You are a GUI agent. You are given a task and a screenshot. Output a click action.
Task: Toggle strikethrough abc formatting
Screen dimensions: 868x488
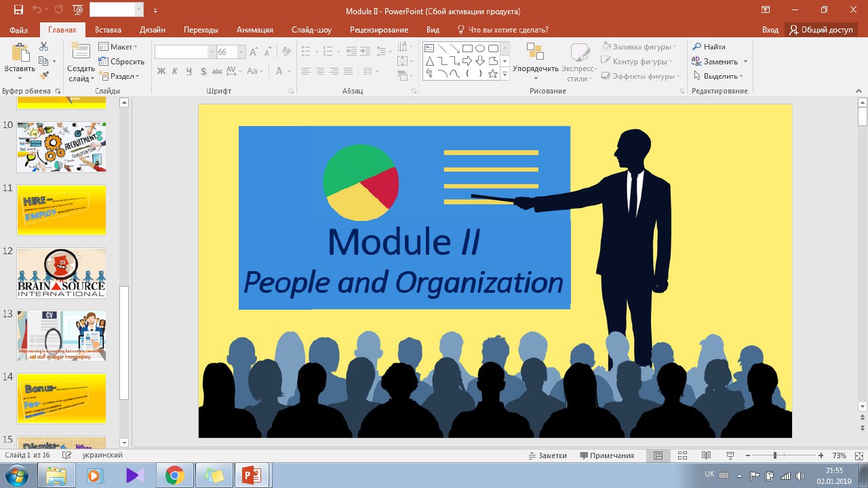tap(216, 71)
